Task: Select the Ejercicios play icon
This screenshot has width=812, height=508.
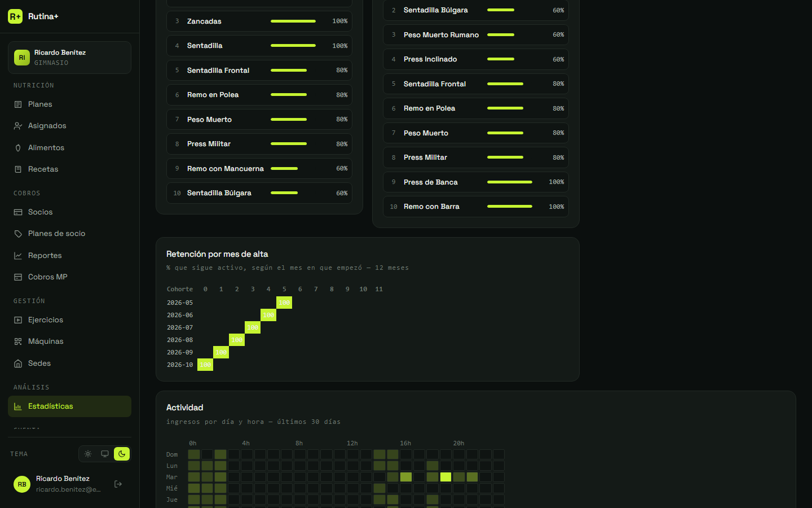Action: pos(18,320)
